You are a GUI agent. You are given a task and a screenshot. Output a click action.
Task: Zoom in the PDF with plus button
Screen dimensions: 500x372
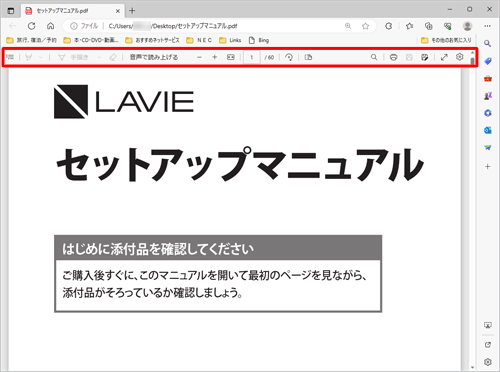pos(215,57)
